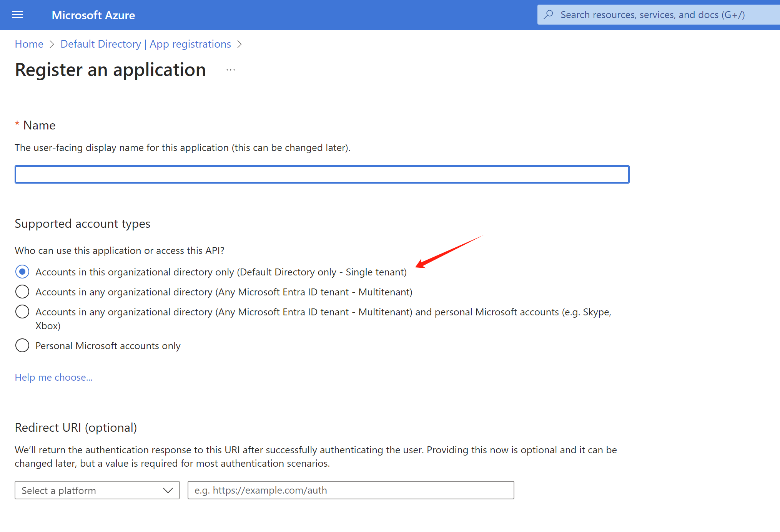Image resolution: width=780 pixels, height=532 pixels.
Task: Click the Help me choose link
Action: click(53, 377)
